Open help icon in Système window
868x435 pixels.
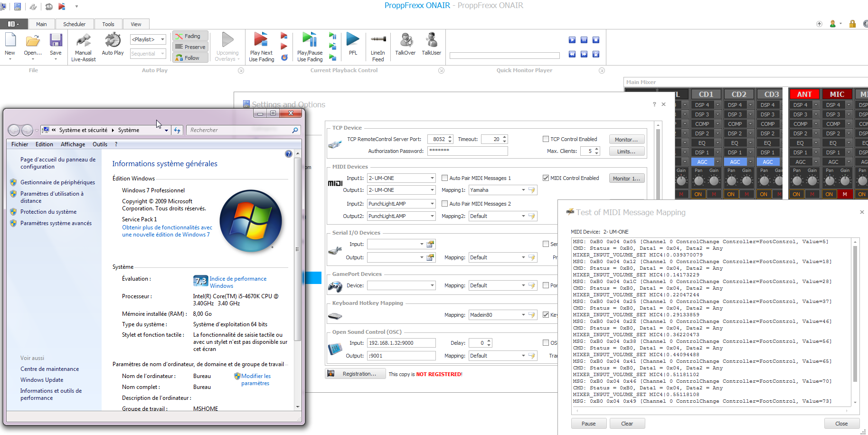pyautogui.click(x=289, y=154)
